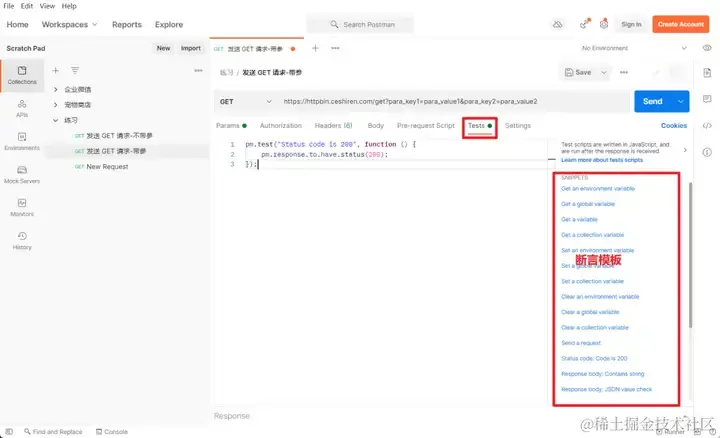This screenshot has height=438, width=720.
Task: Open Find and Replace
Action: [53, 432]
